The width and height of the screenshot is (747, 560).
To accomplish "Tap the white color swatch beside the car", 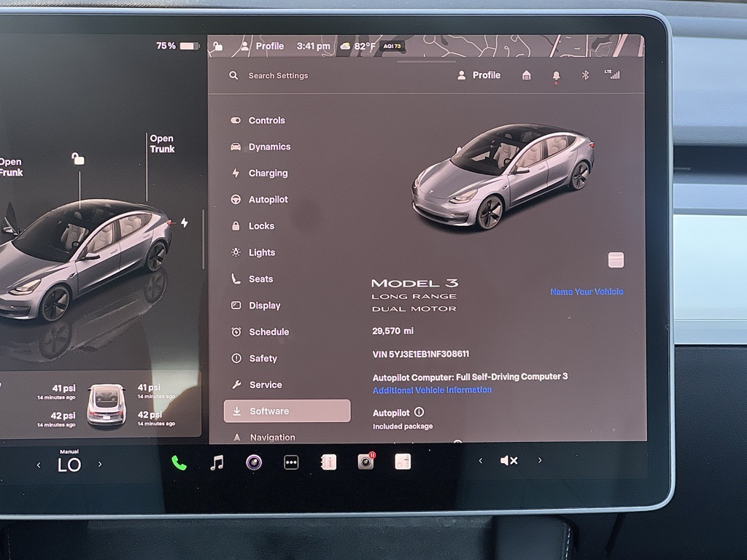I will [616, 260].
